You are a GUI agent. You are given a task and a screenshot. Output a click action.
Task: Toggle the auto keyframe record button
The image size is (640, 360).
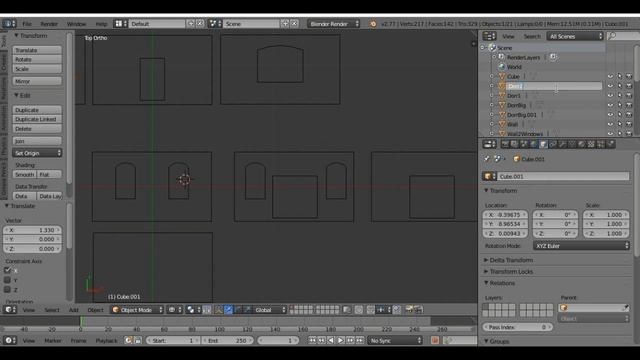coord(435,340)
